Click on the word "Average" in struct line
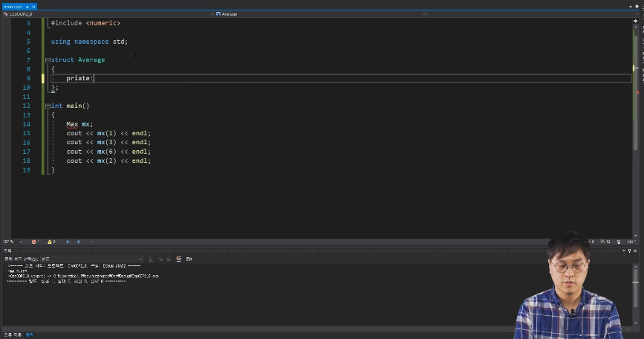Screen dimensions: 644x339 tap(91, 60)
